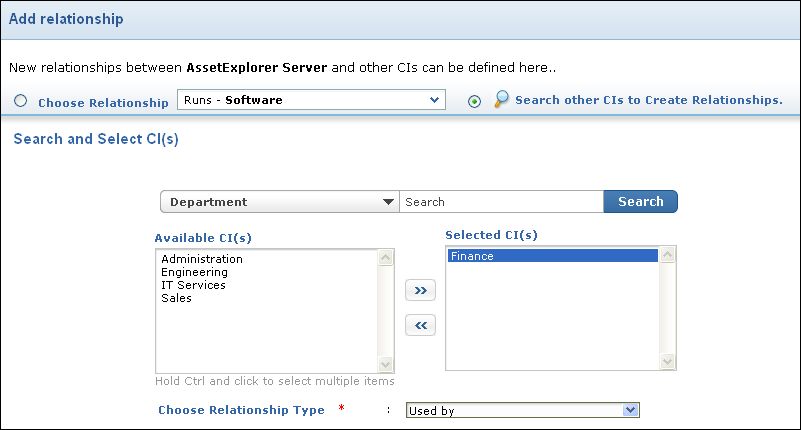Click Finance in Selected CI(s) list

pyautogui.click(x=472, y=256)
